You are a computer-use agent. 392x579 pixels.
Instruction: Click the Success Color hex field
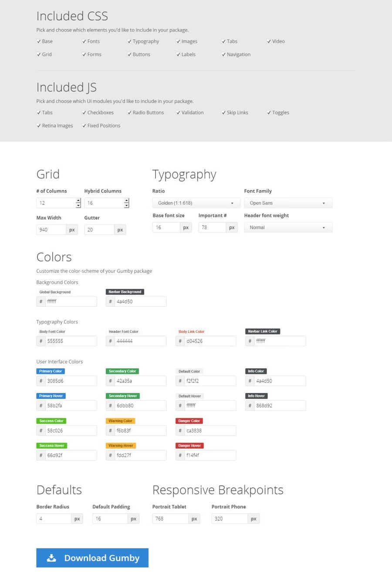pos(71,430)
